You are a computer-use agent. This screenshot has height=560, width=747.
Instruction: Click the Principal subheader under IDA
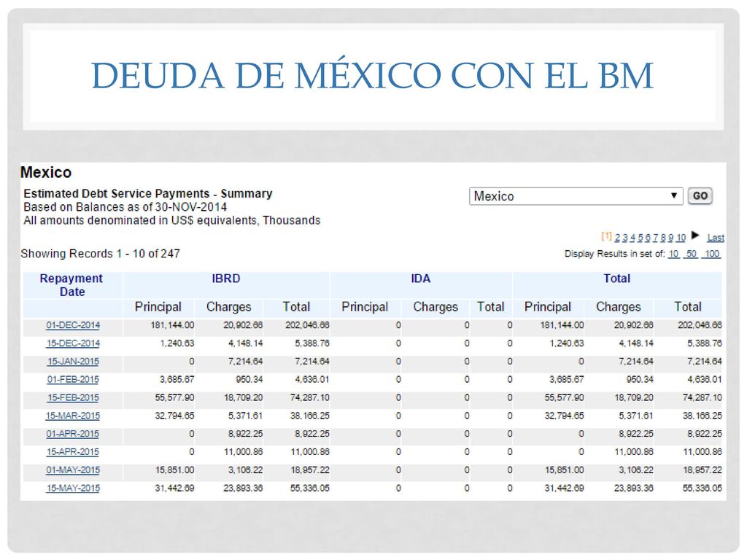click(365, 307)
